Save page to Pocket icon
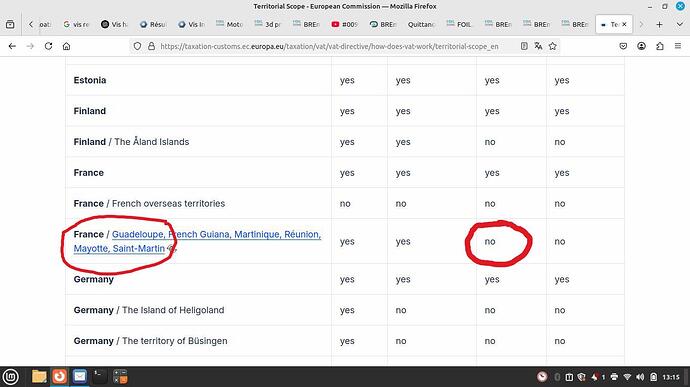The width and height of the screenshot is (690, 387). pyautogui.click(x=623, y=46)
